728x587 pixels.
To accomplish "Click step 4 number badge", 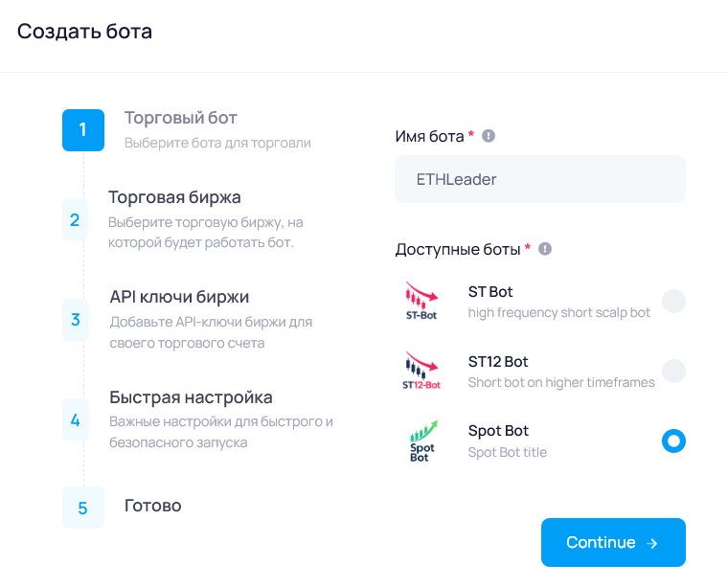I will pyautogui.click(x=75, y=419).
